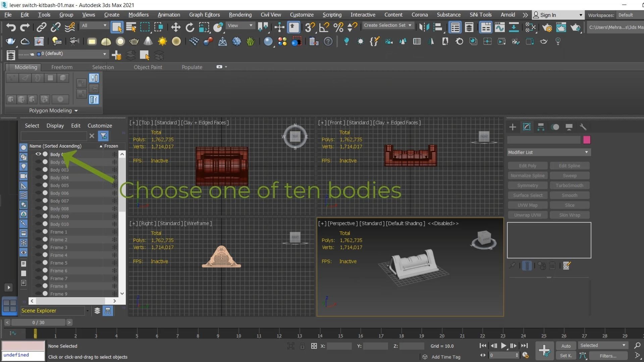644x362 pixels.
Task: Click the Mirror tool icon
Action: (x=424, y=27)
